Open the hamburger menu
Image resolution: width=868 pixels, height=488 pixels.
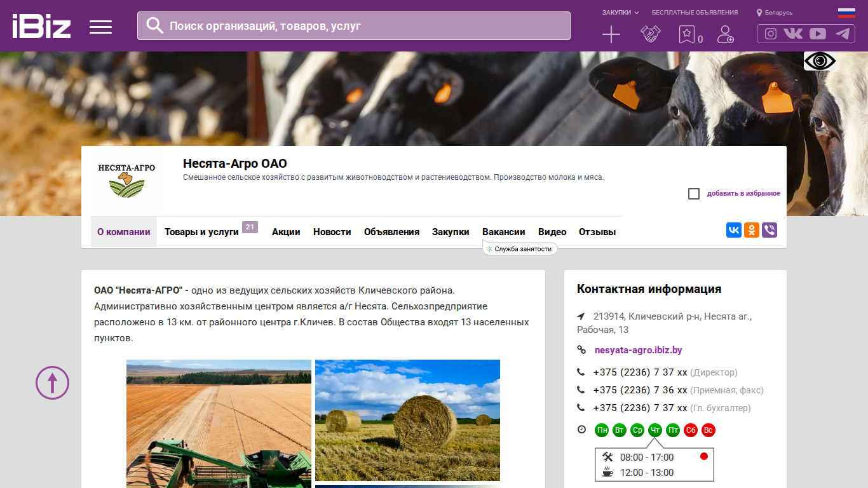pyautogui.click(x=100, y=27)
